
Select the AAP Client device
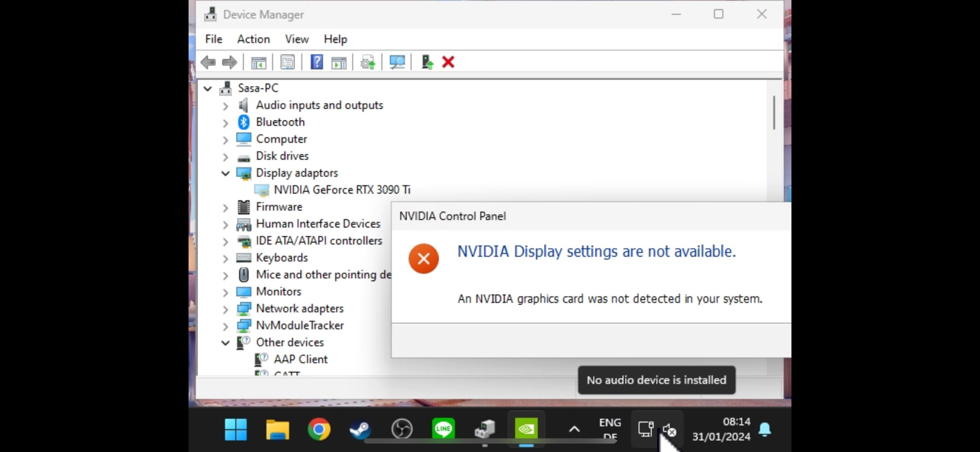tap(301, 359)
